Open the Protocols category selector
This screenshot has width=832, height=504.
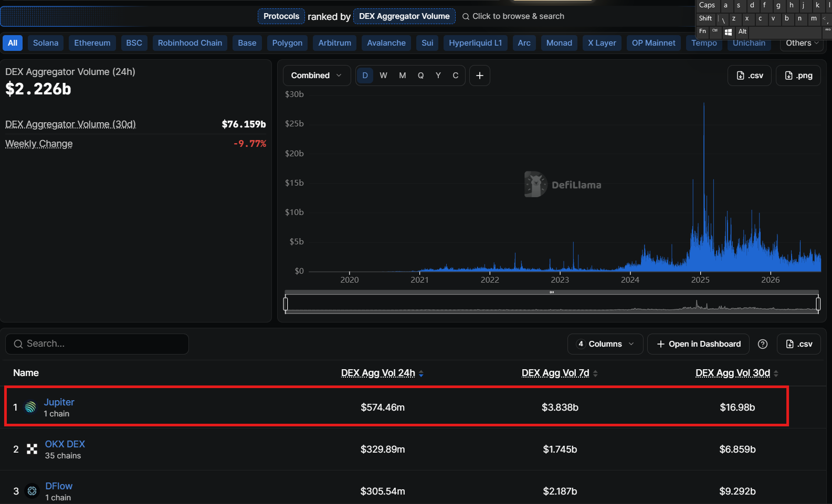(281, 16)
